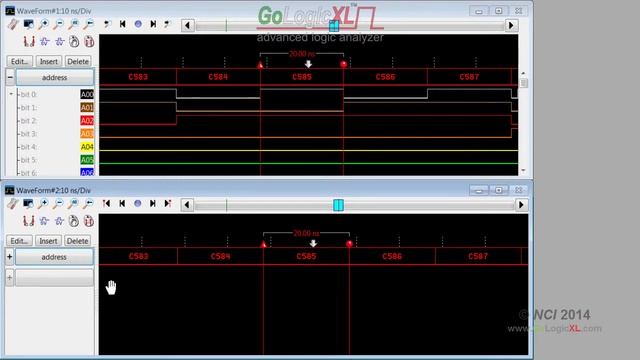
Task: Click the bit 0 row dropdown arrow
Action: coord(11,94)
